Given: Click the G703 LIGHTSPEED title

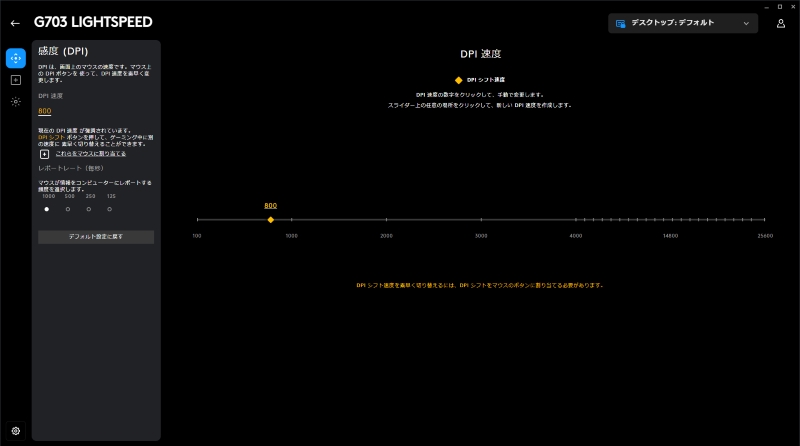Looking at the screenshot, I should [x=93, y=22].
